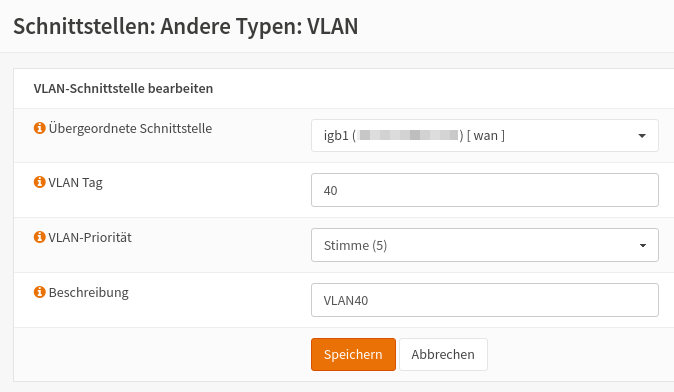Toggle the Beschreibung info icon help

(x=40, y=292)
